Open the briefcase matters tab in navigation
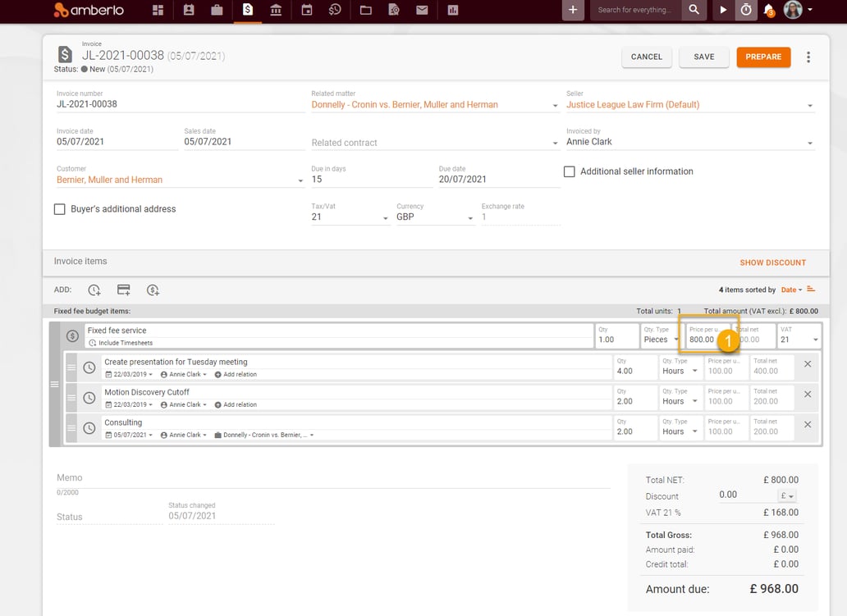The image size is (847, 616). (217, 10)
